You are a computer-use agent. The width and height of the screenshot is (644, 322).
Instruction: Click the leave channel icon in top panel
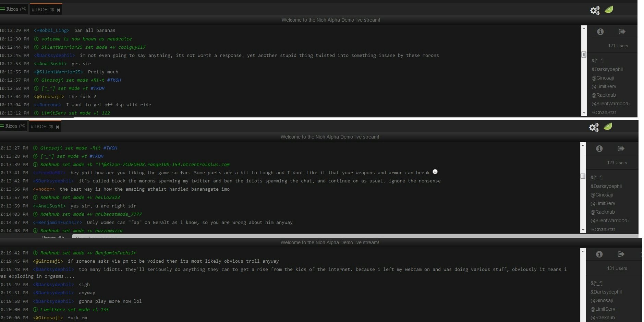point(622,32)
